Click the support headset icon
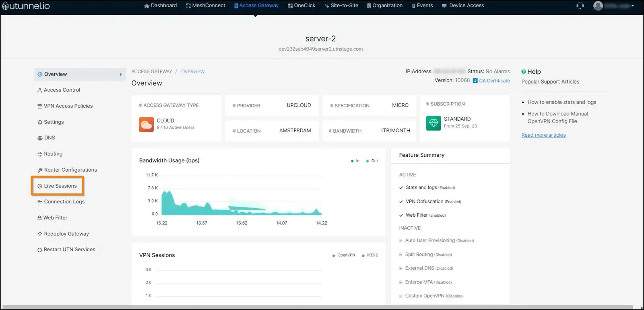This screenshot has width=644, height=310. pyautogui.click(x=580, y=6)
